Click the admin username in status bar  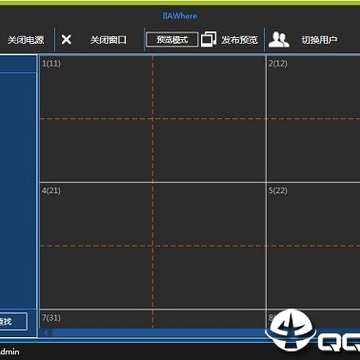[10, 352]
